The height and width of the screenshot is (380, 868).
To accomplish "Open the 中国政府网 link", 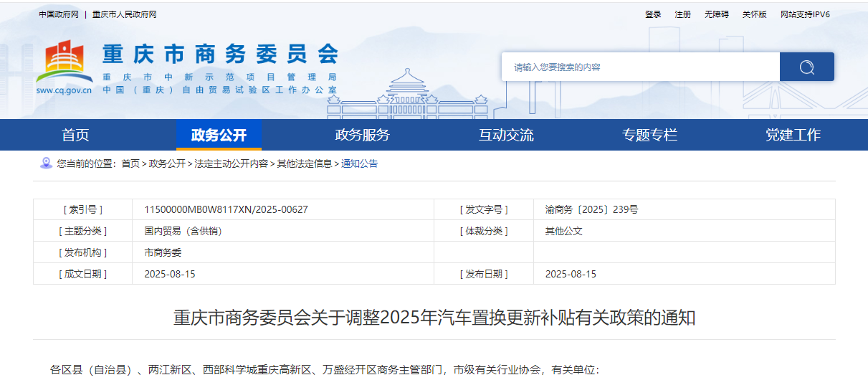I will coord(59,14).
